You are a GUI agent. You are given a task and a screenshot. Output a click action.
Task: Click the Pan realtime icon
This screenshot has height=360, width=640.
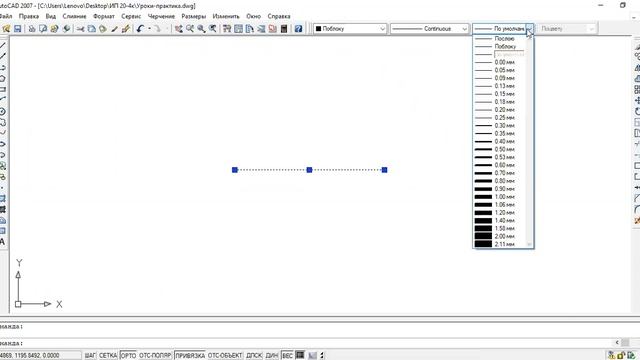179,29
